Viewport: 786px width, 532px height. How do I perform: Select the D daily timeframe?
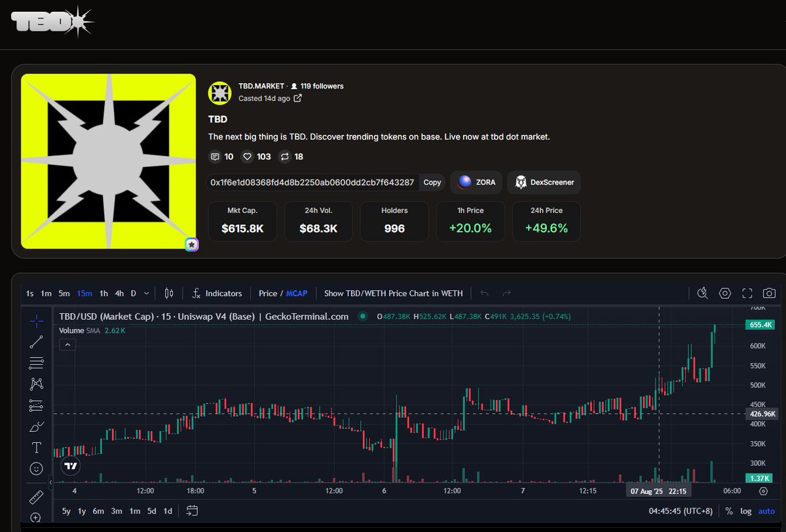click(x=134, y=293)
